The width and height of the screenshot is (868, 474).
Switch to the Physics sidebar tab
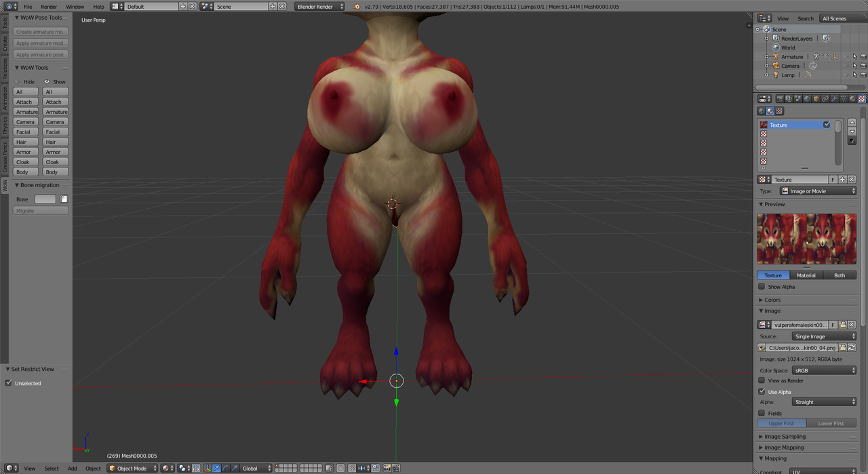(x=4, y=125)
